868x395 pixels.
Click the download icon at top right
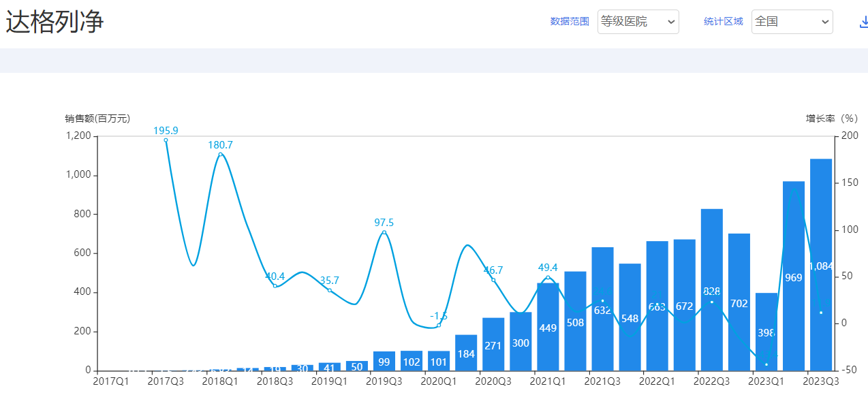[x=863, y=22]
